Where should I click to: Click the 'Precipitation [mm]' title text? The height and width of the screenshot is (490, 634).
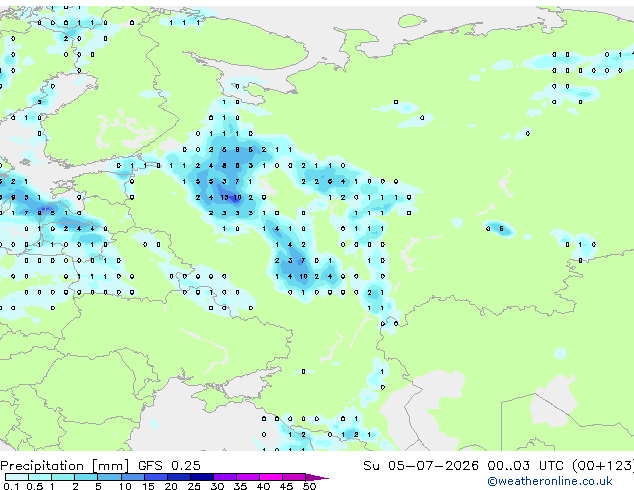(x=65, y=466)
